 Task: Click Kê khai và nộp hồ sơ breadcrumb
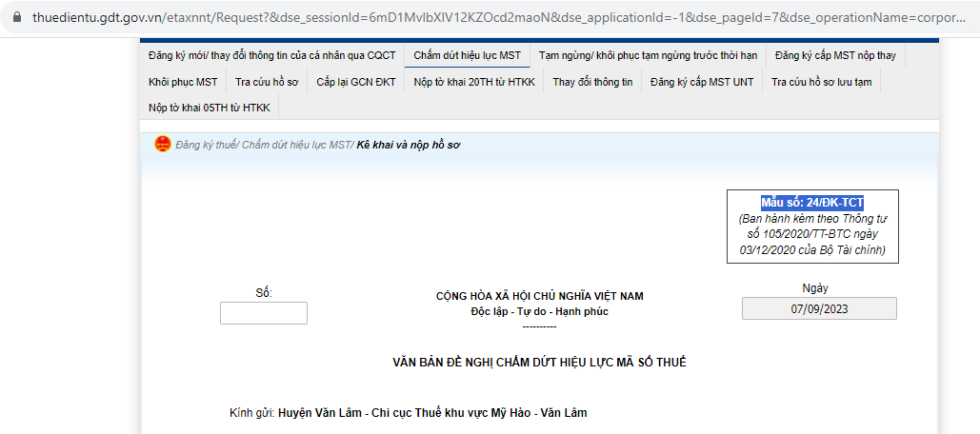[409, 145]
